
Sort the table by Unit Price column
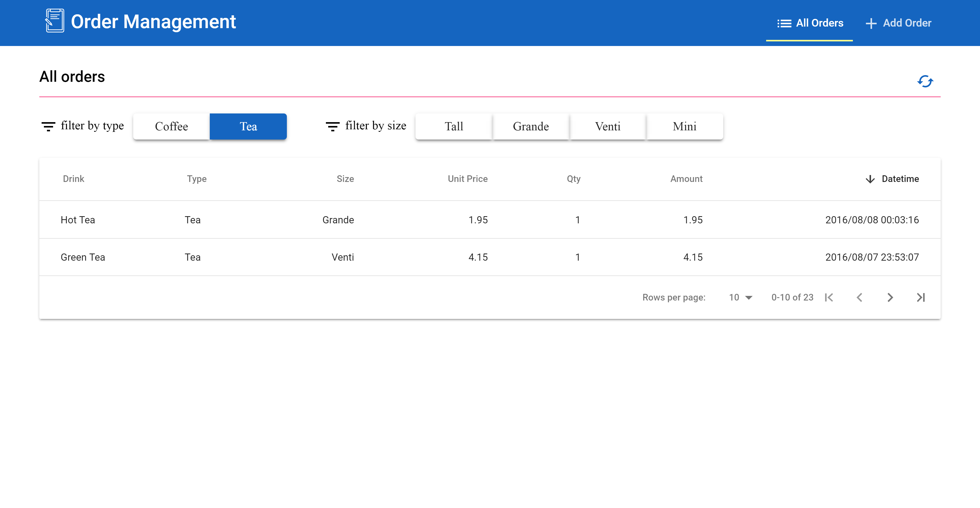pos(468,179)
